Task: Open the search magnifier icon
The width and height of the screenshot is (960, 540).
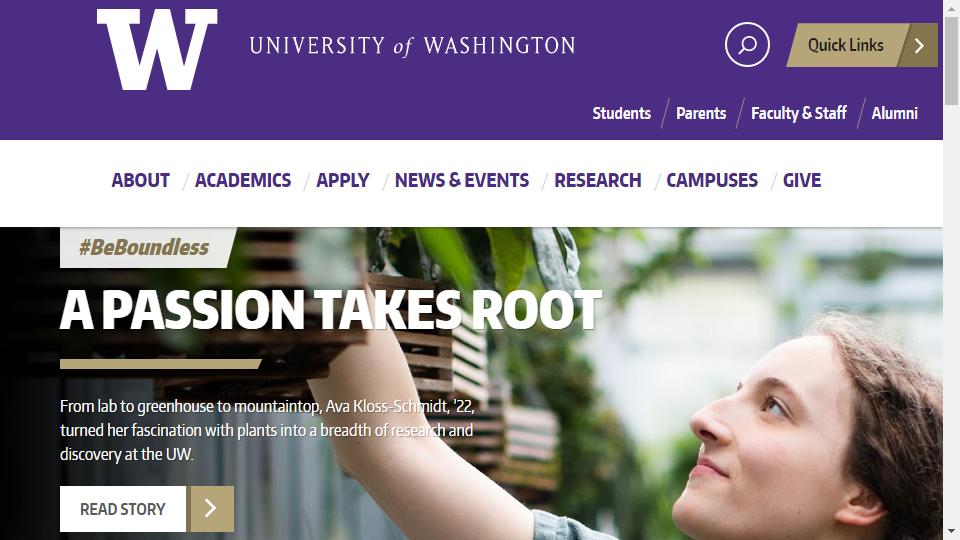Action: (747, 45)
